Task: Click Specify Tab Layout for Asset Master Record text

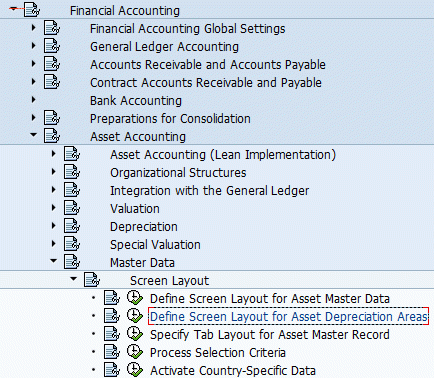Action: point(270,335)
